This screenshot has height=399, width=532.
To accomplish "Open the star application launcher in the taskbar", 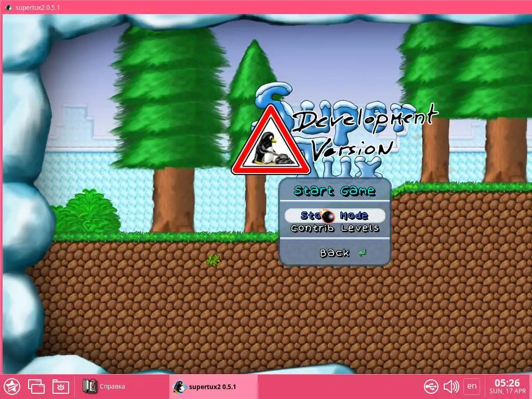I will (12, 387).
